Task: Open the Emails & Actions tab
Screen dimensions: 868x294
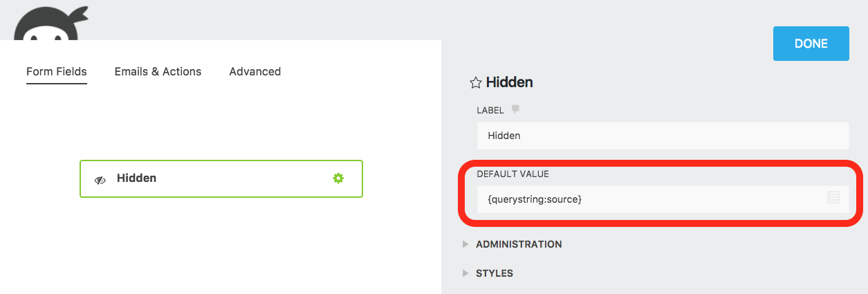Action: click(158, 71)
